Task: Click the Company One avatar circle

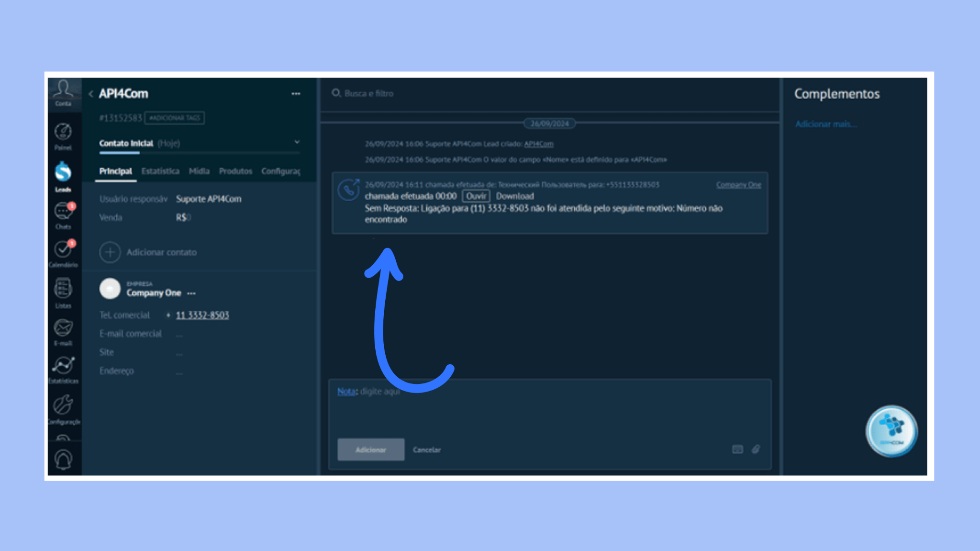Action: [110, 289]
